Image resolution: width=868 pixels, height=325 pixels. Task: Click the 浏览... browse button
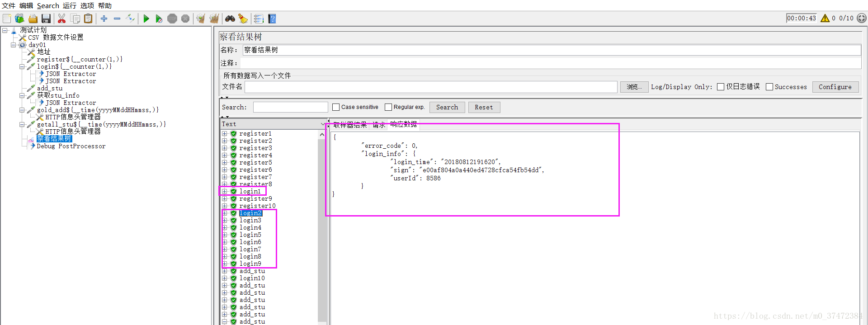pos(634,87)
